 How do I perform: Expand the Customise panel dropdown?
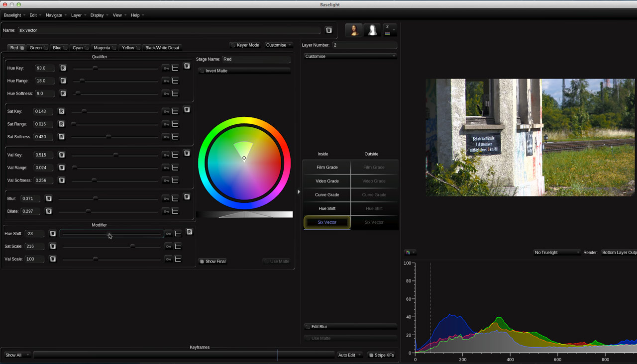pos(350,56)
